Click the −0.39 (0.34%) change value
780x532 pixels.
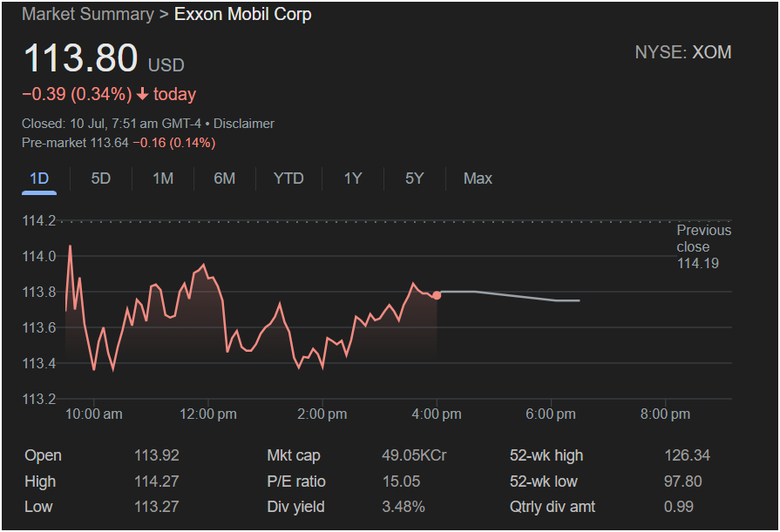pos(77,94)
